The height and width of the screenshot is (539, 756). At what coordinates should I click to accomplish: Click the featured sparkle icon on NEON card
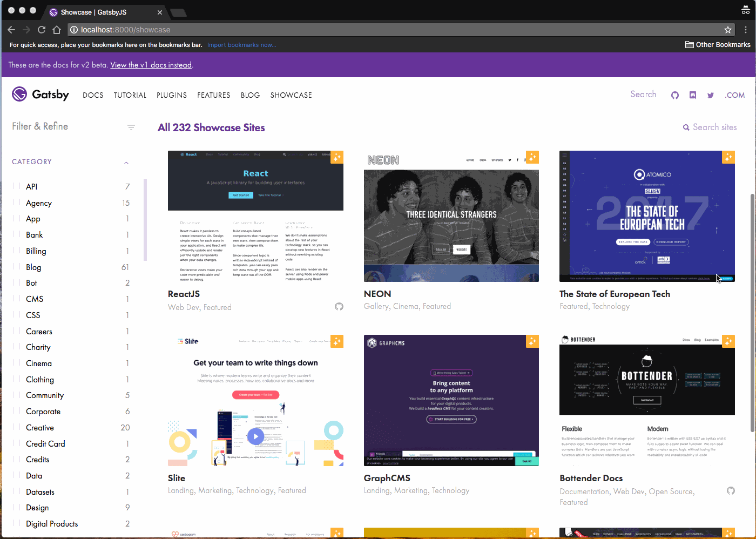(532, 157)
